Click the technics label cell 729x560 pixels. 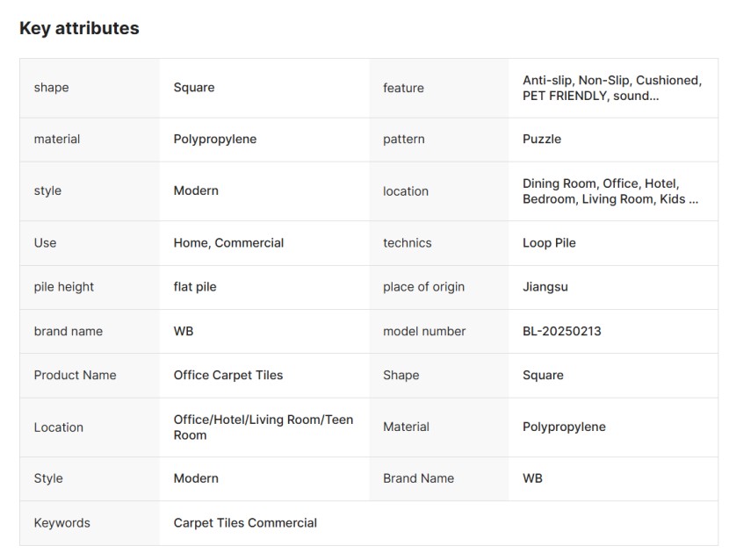(408, 243)
